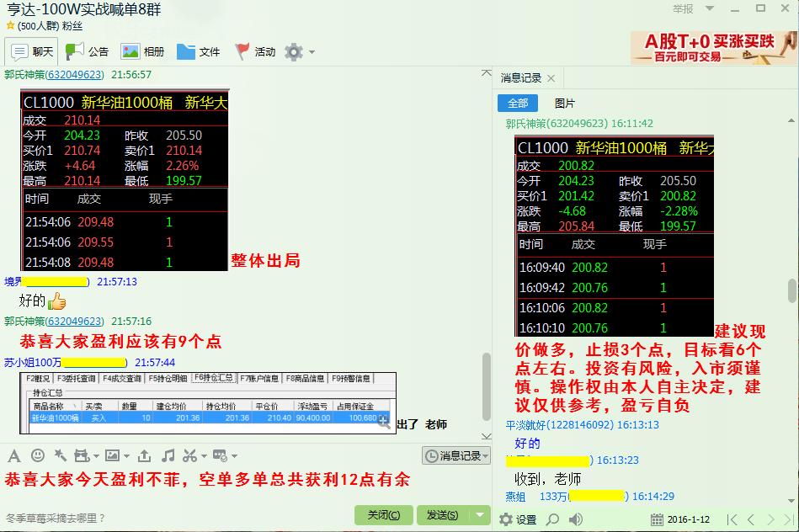Open the font style tool
The width and height of the screenshot is (799, 532).
pos(13,456)
